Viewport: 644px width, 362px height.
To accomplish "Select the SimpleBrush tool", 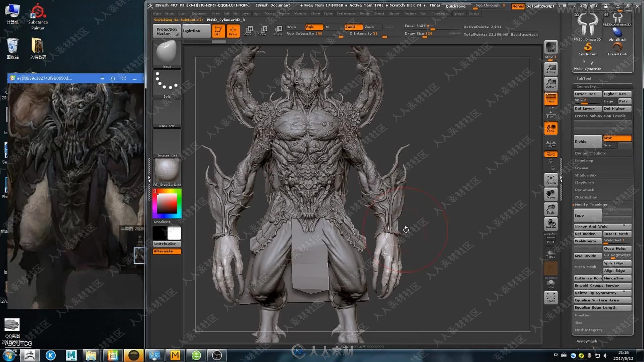I will [588, 49].
